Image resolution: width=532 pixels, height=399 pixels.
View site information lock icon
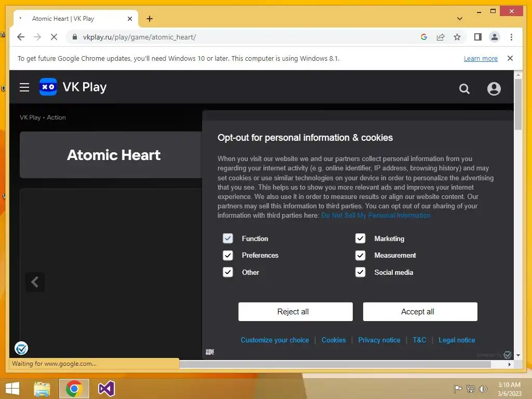tap(75, 37)
